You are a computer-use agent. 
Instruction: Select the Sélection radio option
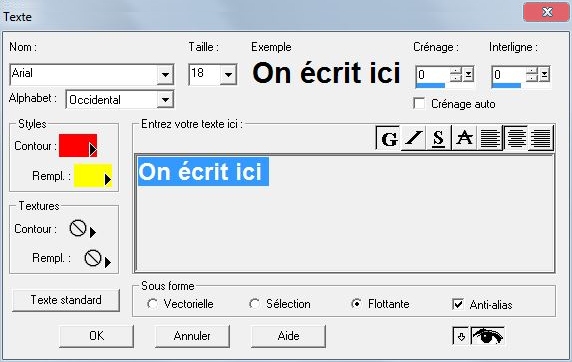tap(254, 304)
